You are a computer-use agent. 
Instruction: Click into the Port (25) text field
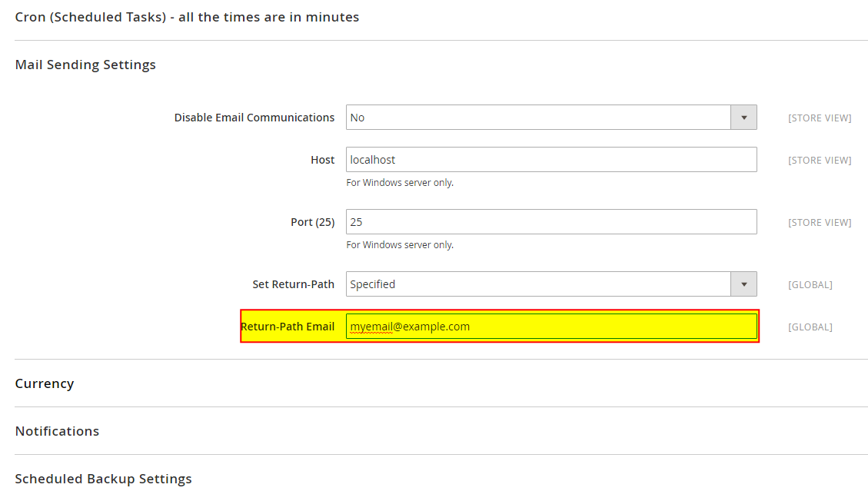(x=550, y=222)
